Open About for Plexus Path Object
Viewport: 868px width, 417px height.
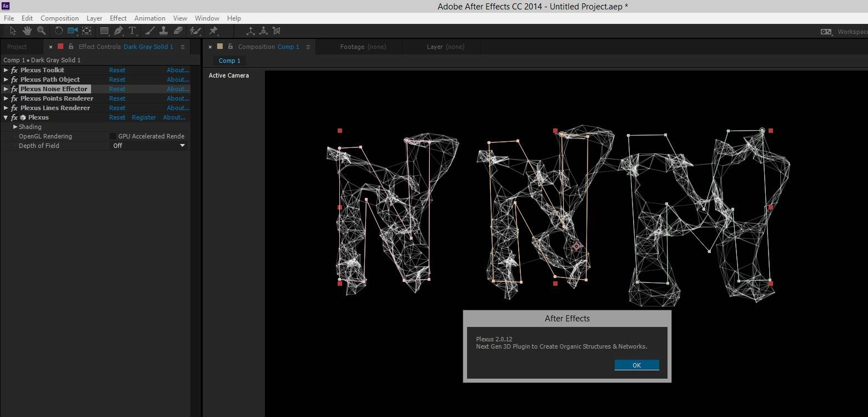[178, 80]
